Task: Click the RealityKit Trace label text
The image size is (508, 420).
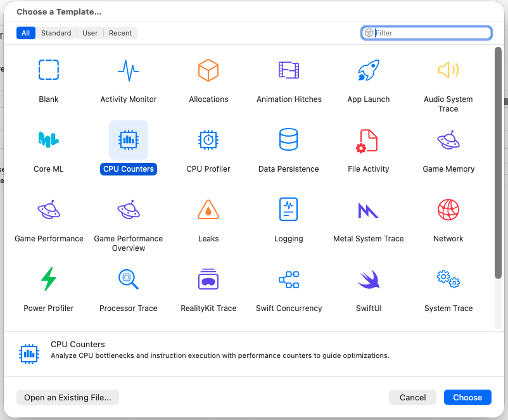Action: [208, 309]
